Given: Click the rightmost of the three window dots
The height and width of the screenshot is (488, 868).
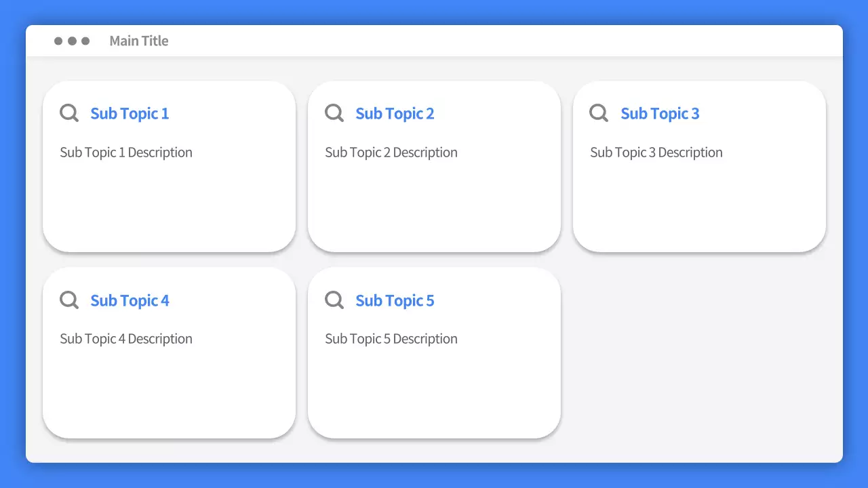Looking at the screenshot, I should tap(85, 41).
